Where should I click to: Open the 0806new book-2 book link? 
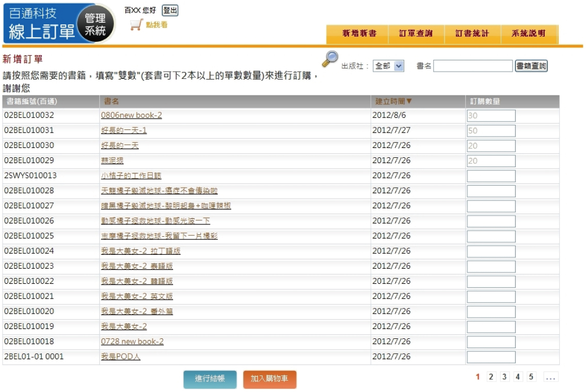coord(131,116)
